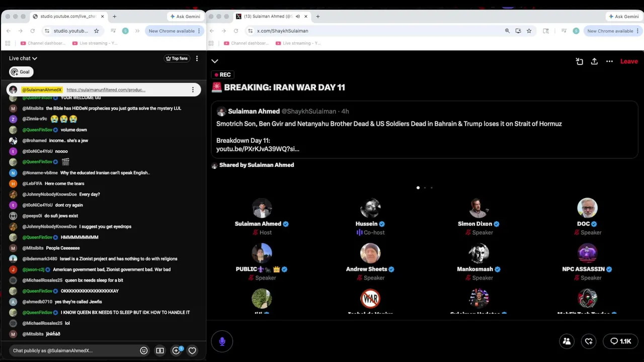Leave the X Space
The height and width of the screenshot is (362, 644).
(629, 61)
